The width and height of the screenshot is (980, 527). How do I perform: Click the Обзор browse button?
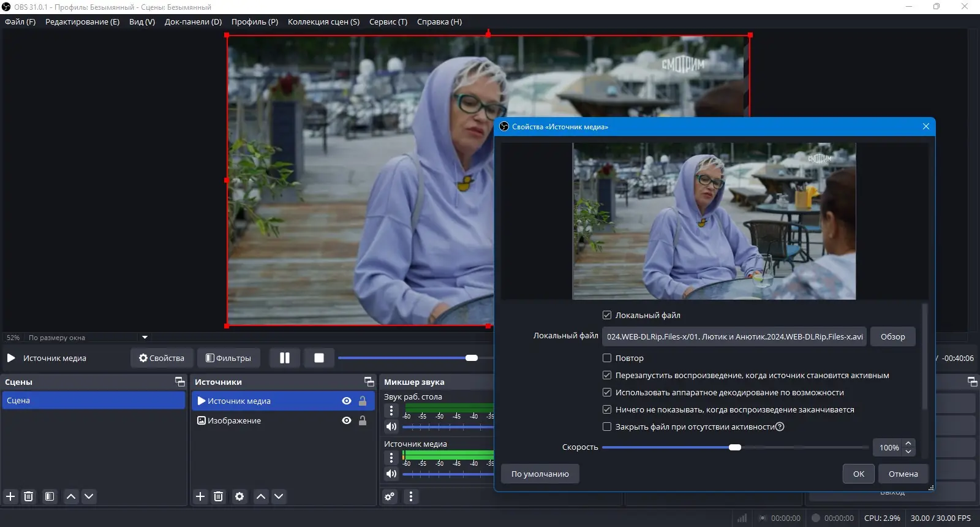892,336
